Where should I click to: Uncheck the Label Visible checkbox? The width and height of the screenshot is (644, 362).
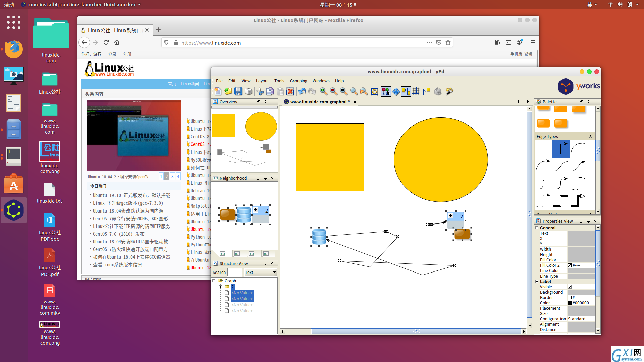click(x=570, y=287)
